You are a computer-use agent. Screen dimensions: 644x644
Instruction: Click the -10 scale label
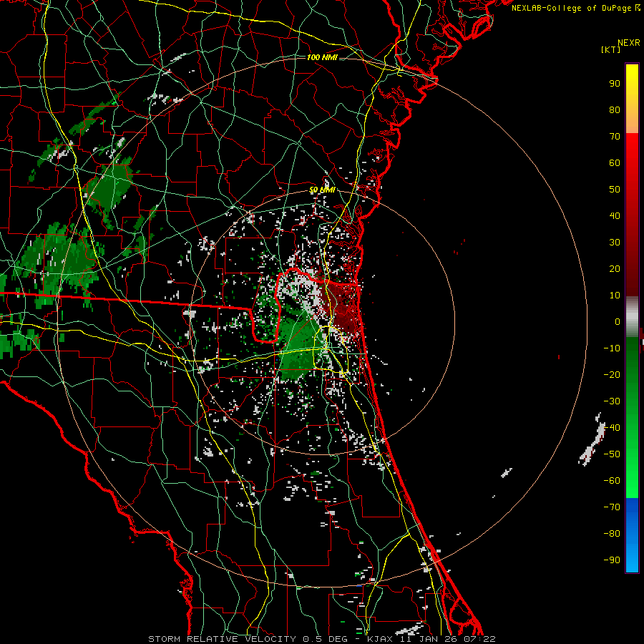(x=612, y=348)
